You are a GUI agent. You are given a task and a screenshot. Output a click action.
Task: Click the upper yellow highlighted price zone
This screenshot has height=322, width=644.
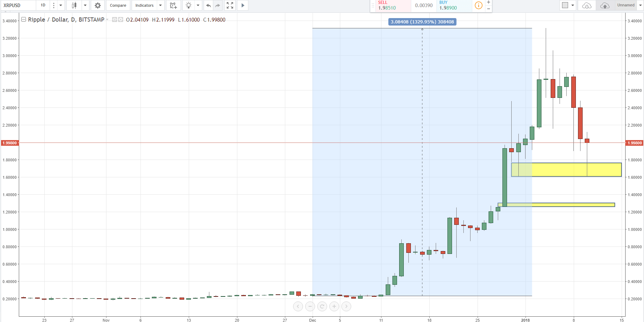click(566, 170)
